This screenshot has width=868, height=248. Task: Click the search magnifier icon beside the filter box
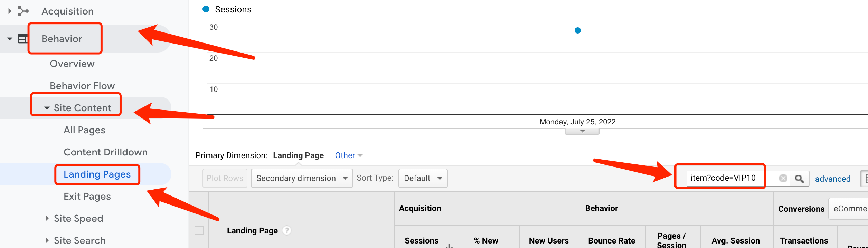click(x=800, y=178)
